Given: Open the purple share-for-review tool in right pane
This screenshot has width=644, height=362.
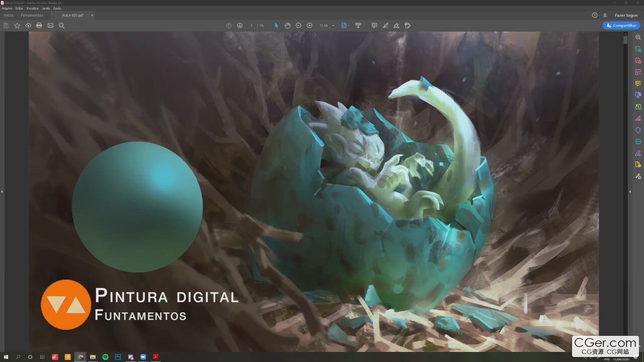Looking at the screenshot, I should (638, 95).
